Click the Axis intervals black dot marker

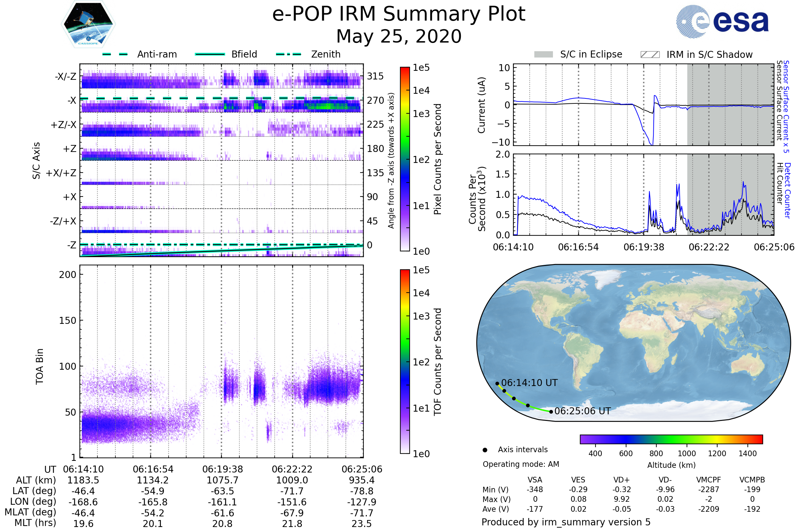(x=485, y=450)
